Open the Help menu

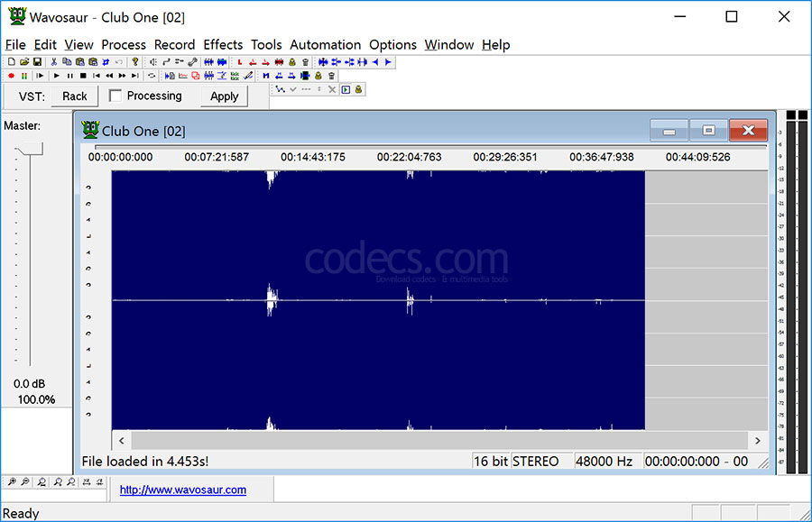click(495, 45)
